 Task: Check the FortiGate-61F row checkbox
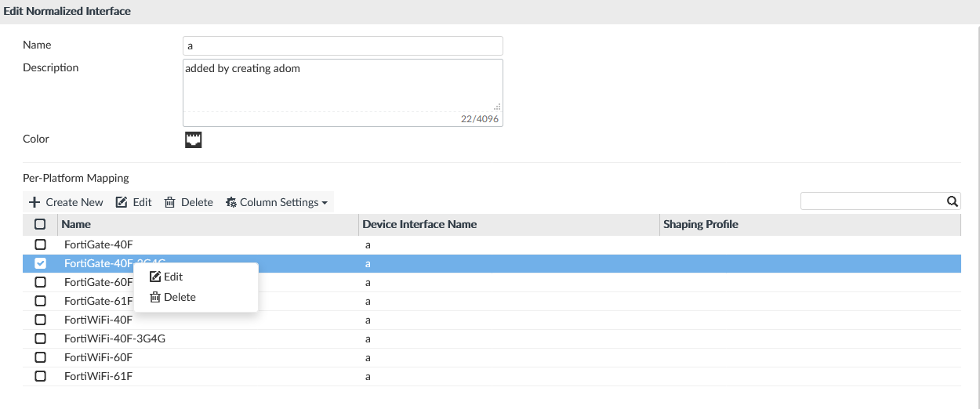(x=41, y=301)
